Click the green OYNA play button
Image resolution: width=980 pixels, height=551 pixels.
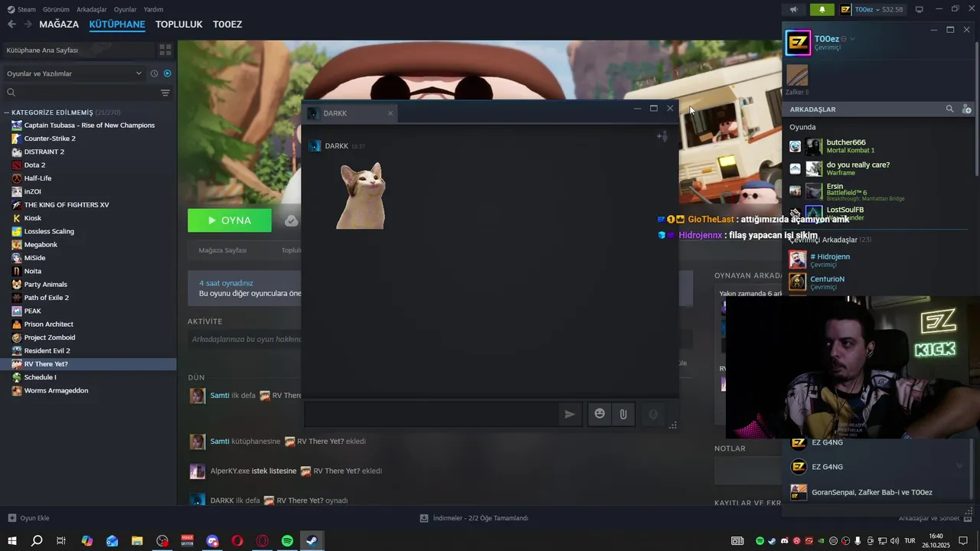coord(230,220)
